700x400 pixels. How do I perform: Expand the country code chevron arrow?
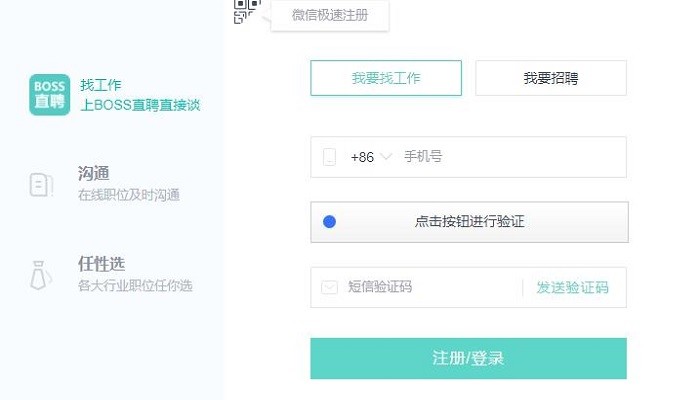386,157
